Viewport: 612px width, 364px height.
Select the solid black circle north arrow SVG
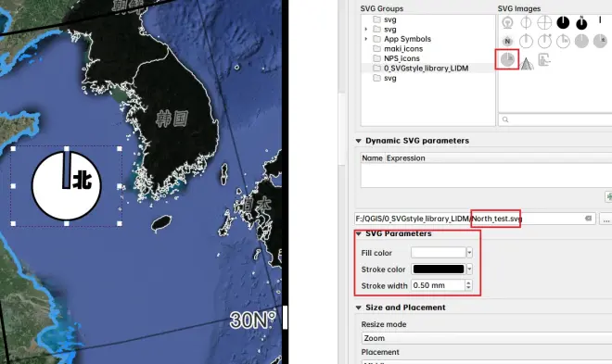click(x=563, y=22)
